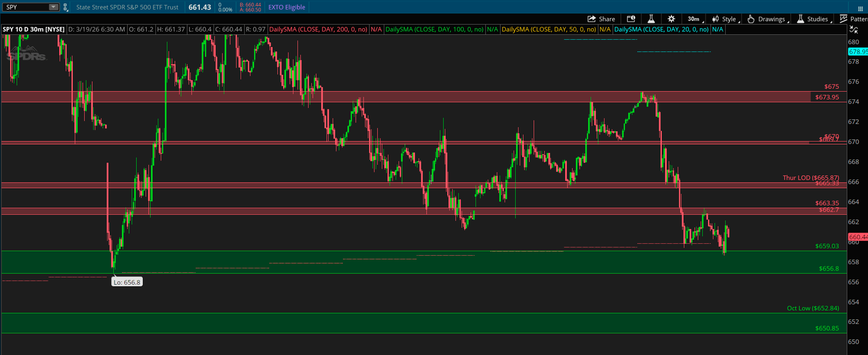Image resolution: width=868 pixels, height=355 pixels.
Task: Click the 'SPY 10 D 30m [NYSE]' chart title
Action: [33, 29]
